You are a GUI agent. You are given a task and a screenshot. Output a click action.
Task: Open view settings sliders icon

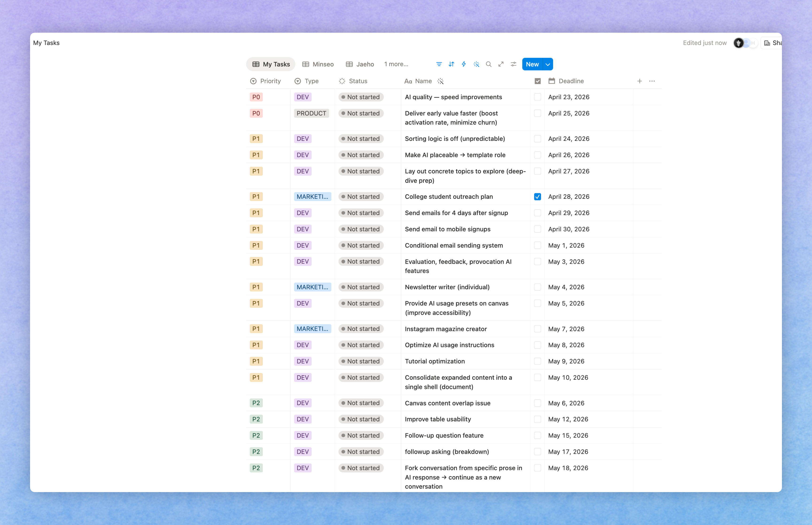click(x=513, y=64)
